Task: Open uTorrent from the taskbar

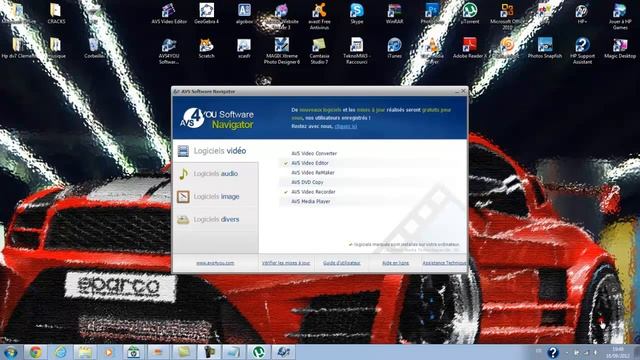Action: [x=258, y=352]
